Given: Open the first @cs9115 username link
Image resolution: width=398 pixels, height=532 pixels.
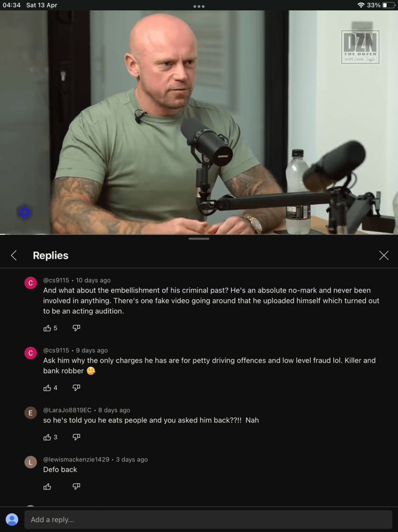Looking at the screenshot, I should (x=56, y=280).
